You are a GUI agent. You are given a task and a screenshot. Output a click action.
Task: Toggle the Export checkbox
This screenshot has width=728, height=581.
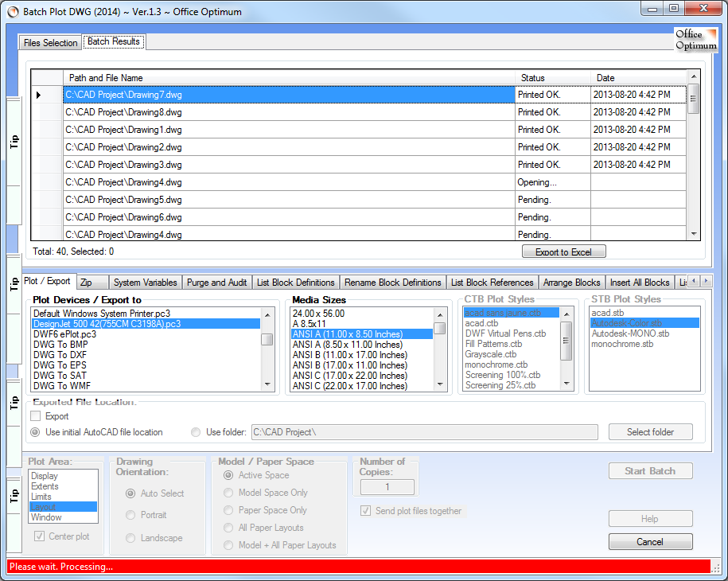(36, 416)
